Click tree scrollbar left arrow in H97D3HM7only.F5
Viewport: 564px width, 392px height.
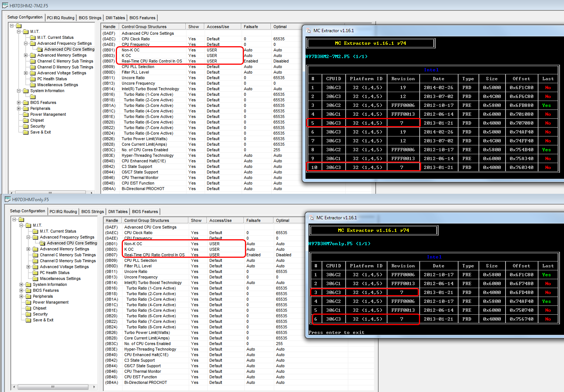14,387
